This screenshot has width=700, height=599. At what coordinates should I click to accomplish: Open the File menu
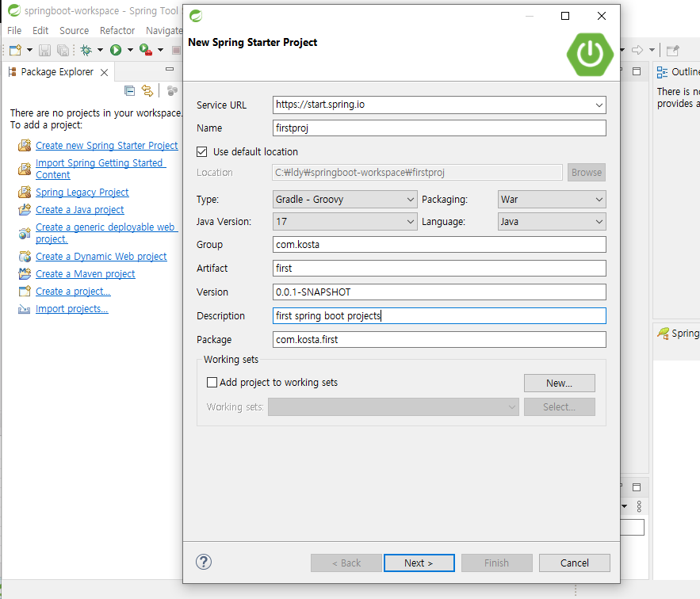point(14,30)
